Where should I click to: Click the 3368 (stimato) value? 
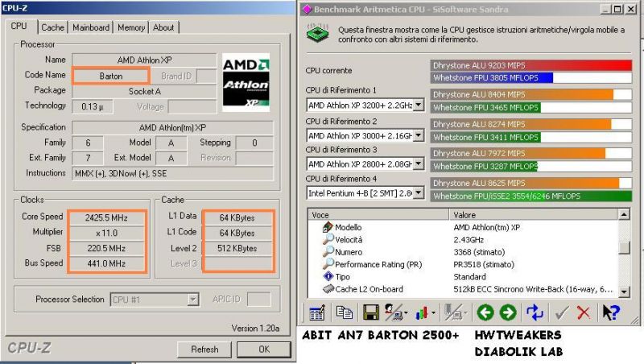479,252
